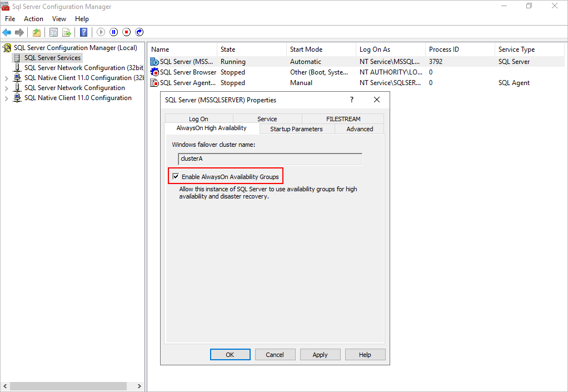Click the Restart Service toolbar icon
This screenshot has height=392, width=568.
click(139, 32)
